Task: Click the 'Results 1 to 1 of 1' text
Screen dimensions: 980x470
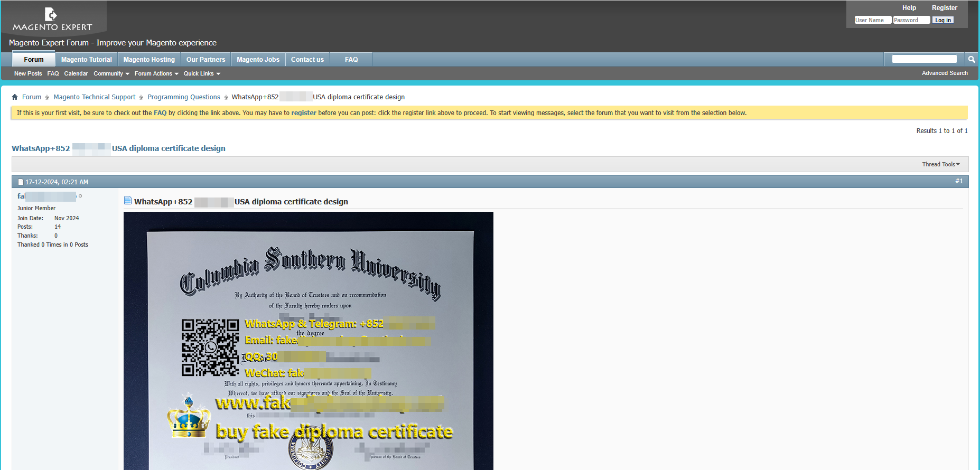Action: coord(942,131)
